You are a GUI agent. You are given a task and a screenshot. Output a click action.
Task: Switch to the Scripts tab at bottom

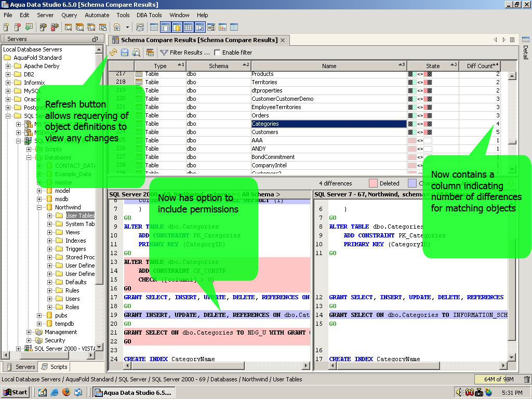click(55, 367)
